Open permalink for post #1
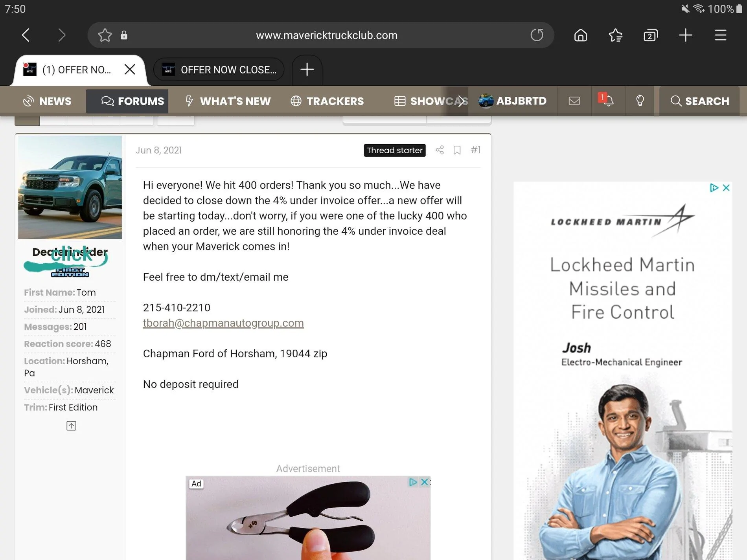The image size is (747, 560). tap(475, 150)
